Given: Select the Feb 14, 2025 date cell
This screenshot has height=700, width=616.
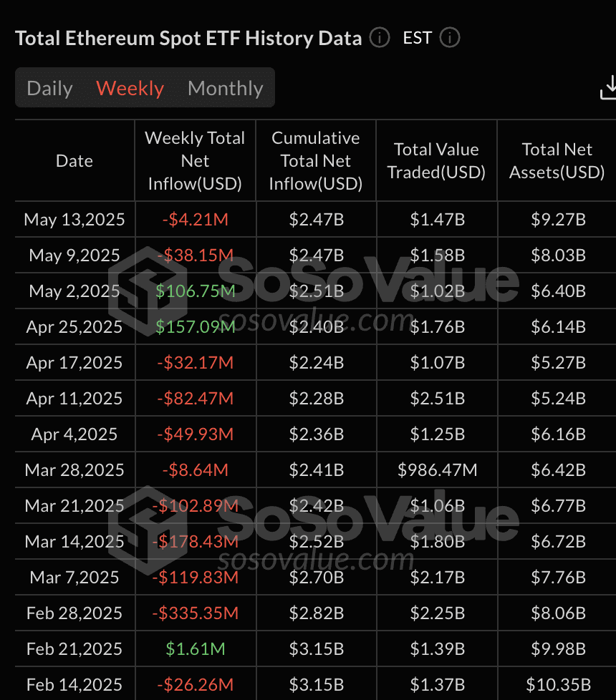Looking at the screenshot, I should pyautogui.click(x=74, y=684).
